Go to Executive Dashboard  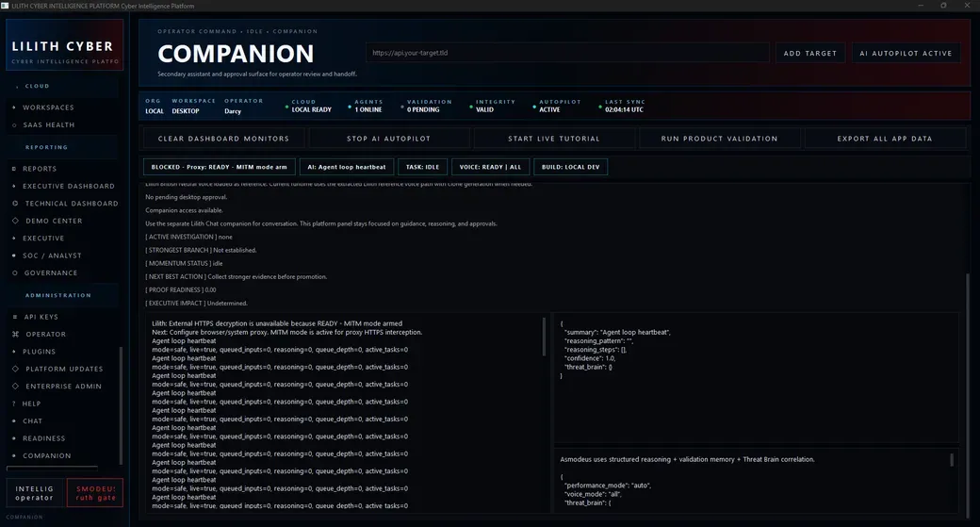[69, 187]
